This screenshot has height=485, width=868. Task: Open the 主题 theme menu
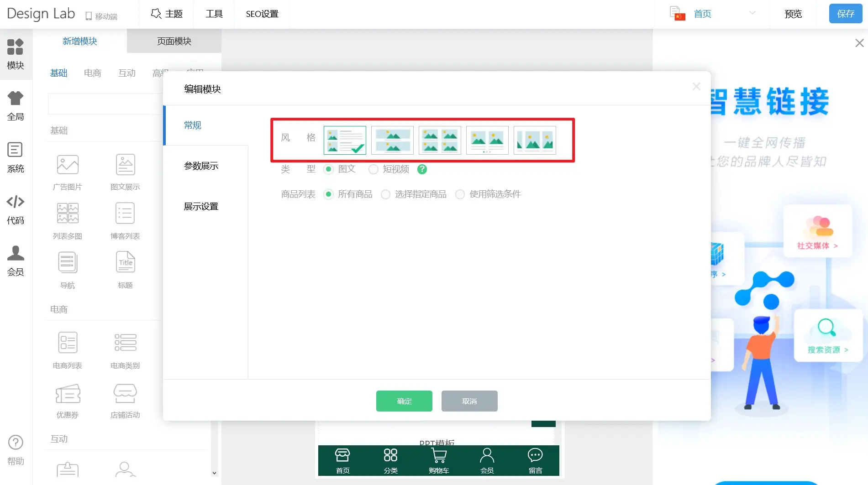(x=167, y=14)
